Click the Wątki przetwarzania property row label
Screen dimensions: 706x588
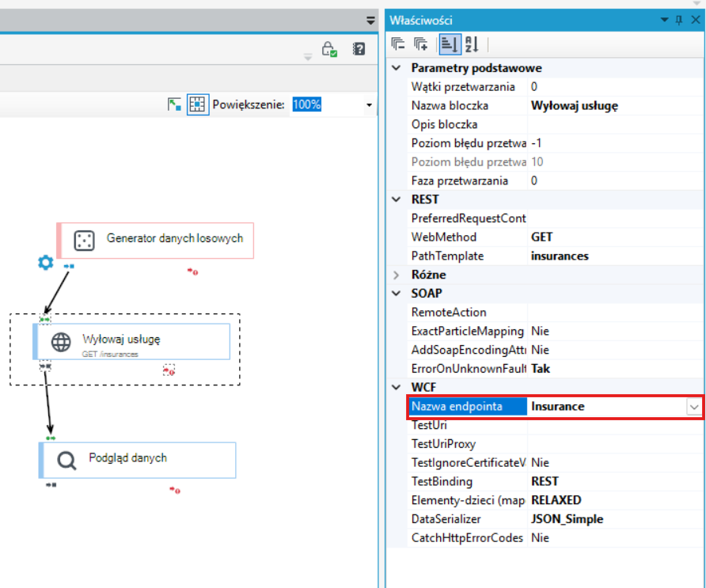click(463, 87)
